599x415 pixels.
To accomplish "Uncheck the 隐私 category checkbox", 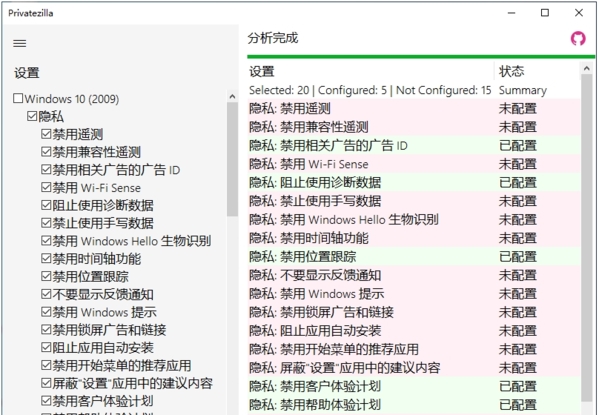I will pos(32,116).
